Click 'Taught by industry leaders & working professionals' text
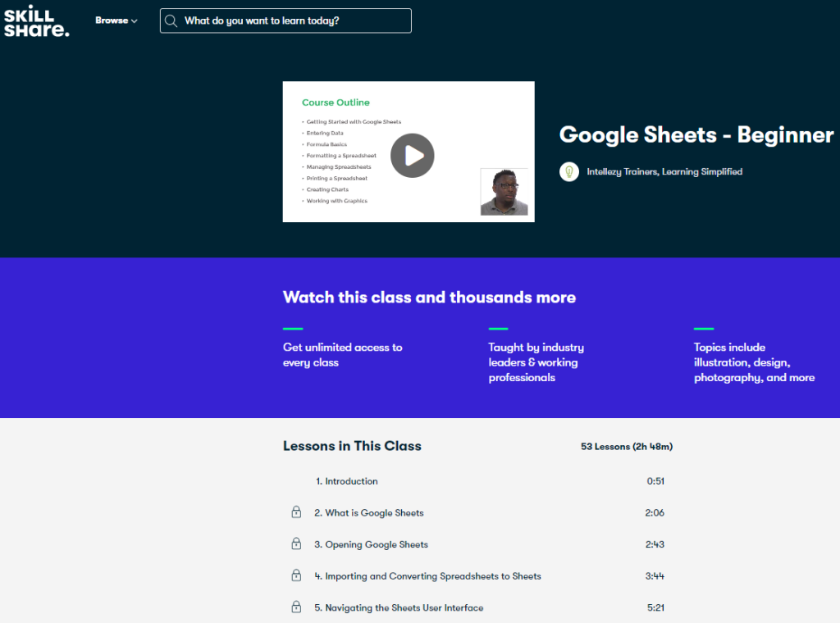This screenshot has height=623, width=840. click(x=536, y=362)
